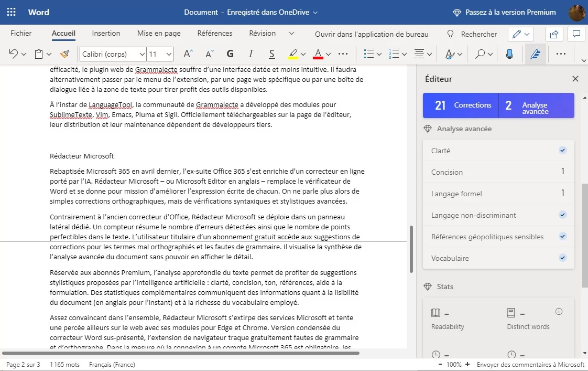Click the Clarté row in Analyse avancée
588x371 pixels.
tap(498, 151)
